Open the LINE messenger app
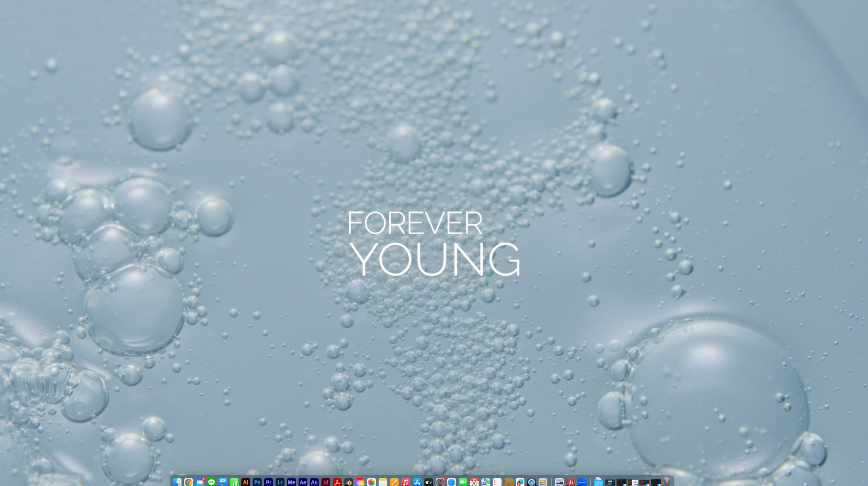The image size is (868, 486). pos(211,482)
